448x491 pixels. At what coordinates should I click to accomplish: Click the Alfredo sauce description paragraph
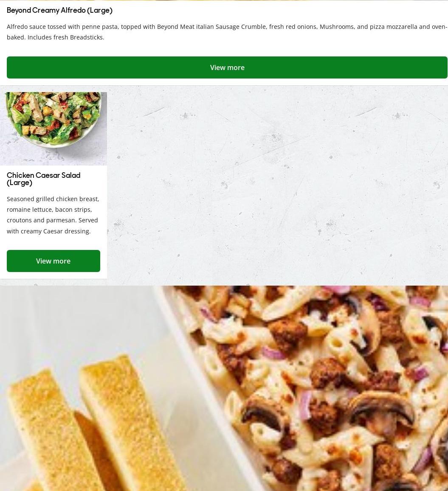click(x=227, y=32)
